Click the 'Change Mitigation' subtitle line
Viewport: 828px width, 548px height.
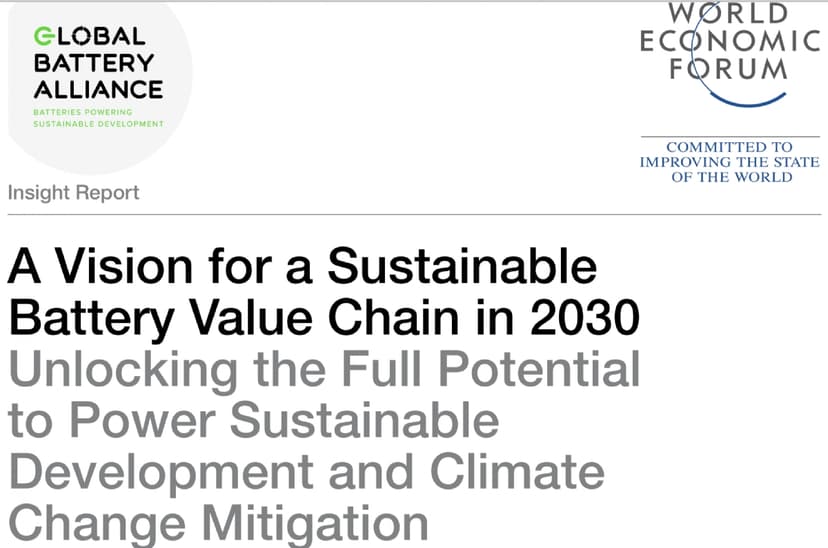coord(218,523)
